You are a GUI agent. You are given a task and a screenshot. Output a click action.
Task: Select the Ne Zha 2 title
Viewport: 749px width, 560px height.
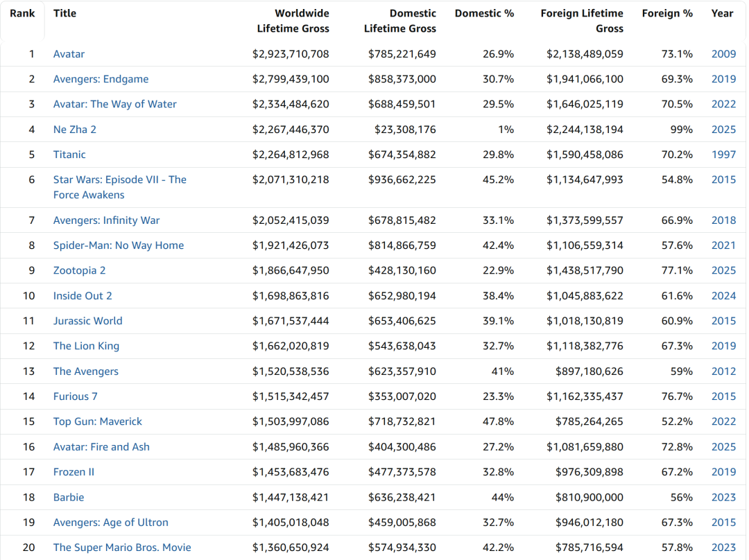point(74,130)
